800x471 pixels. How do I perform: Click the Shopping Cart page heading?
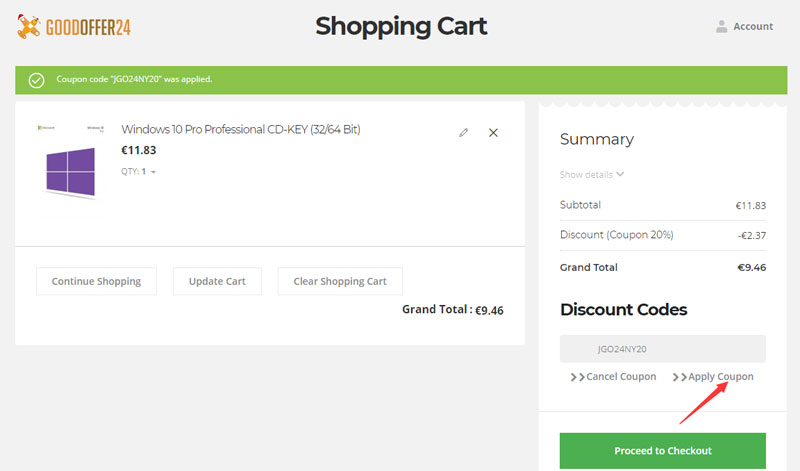pos(401,27)
